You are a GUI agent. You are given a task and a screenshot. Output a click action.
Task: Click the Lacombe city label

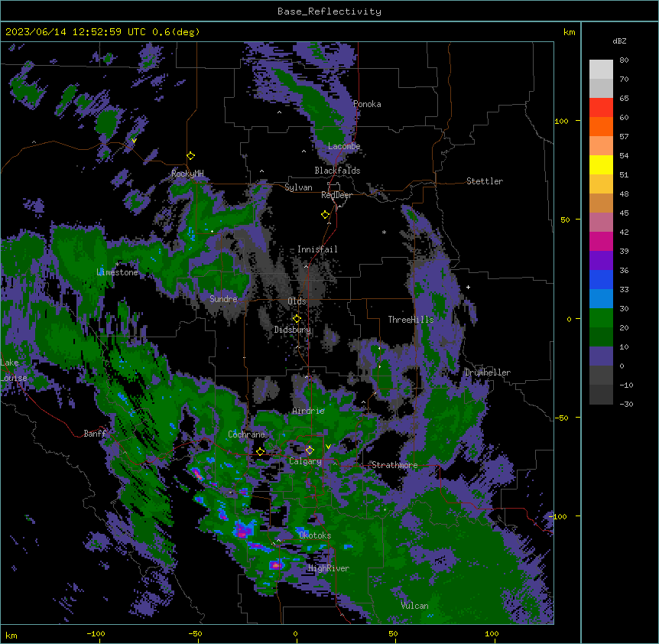[x=344, y=146]
